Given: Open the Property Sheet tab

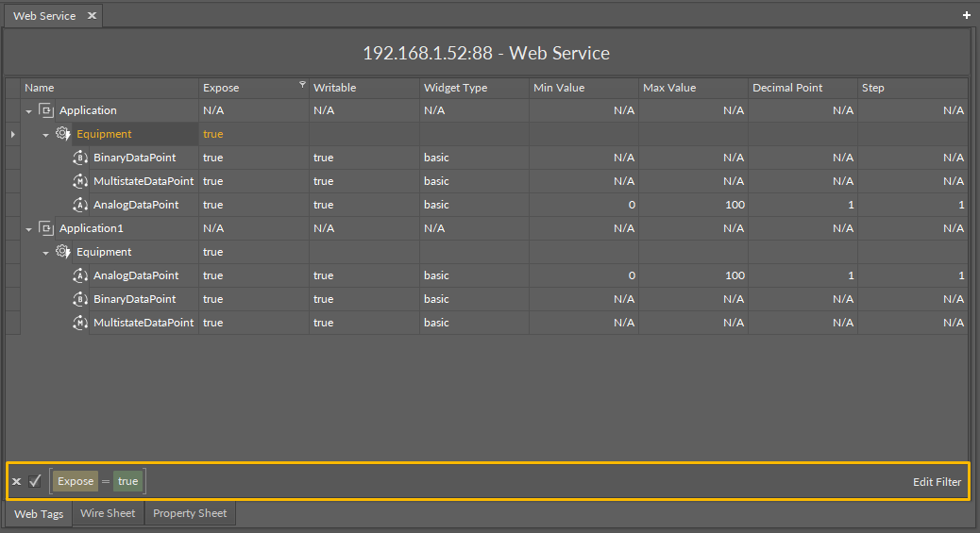Looking at the screenshot, I should pos(190,514).
